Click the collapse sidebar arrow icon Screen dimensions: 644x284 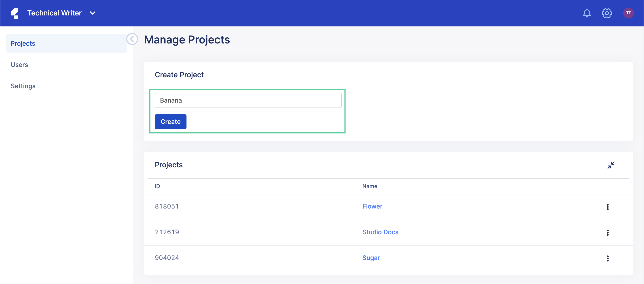pos(132,39)
